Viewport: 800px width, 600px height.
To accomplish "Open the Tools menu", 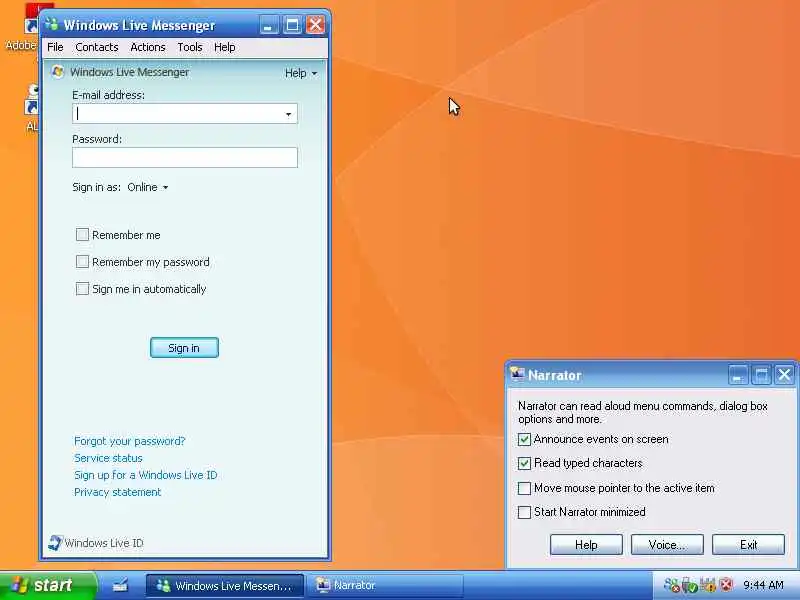I will pyautogui.click(x=190, y=47).
